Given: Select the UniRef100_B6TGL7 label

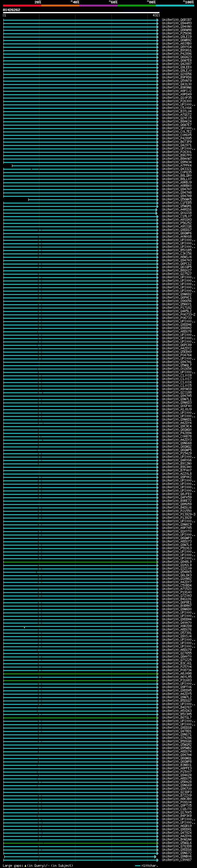Looking at the screenshot, I should [x=176, y=717].
